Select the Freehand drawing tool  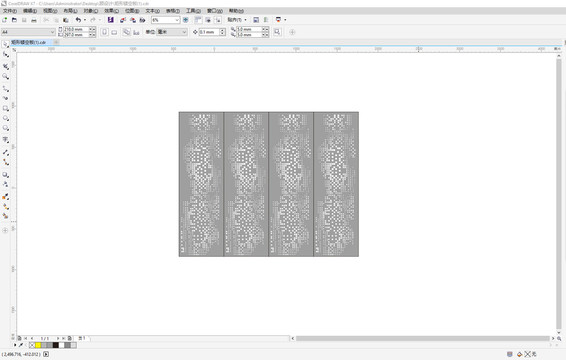(x=5, y=88)
